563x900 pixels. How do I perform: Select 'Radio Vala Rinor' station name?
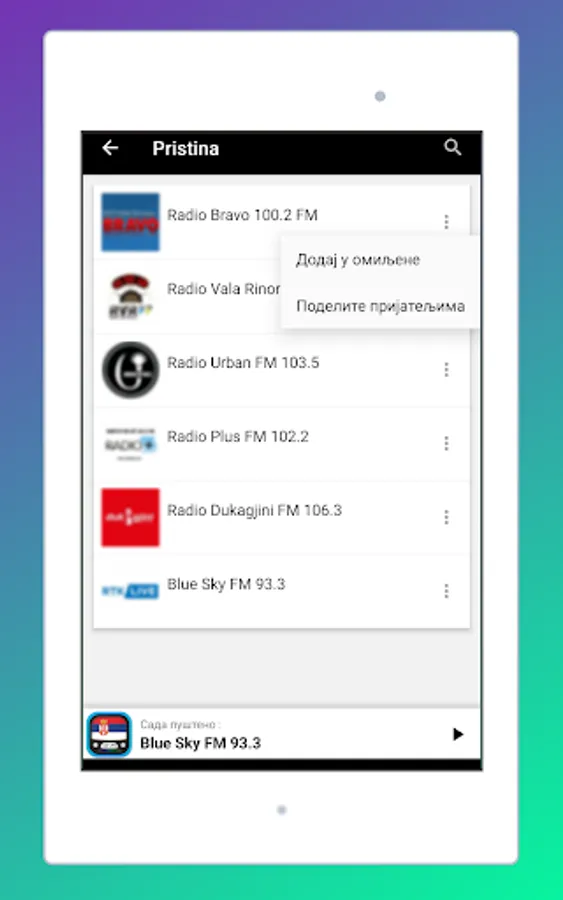[x=223, y=289]
